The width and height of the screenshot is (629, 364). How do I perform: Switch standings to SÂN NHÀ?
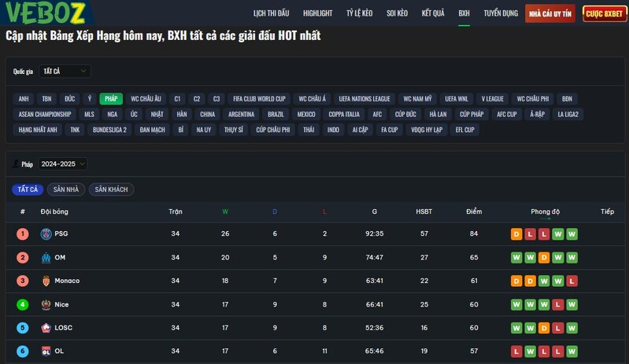click(x=67, y=189)
